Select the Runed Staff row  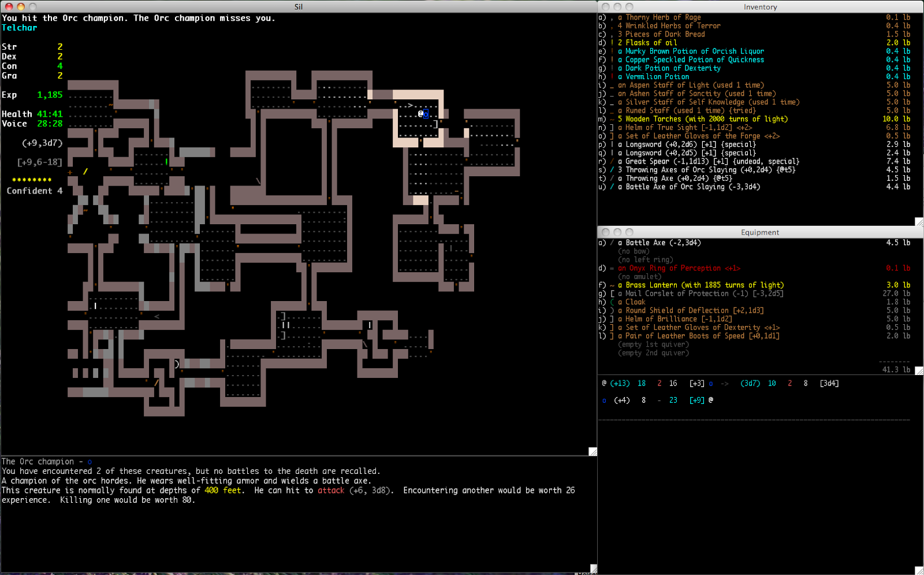(754, 110)
